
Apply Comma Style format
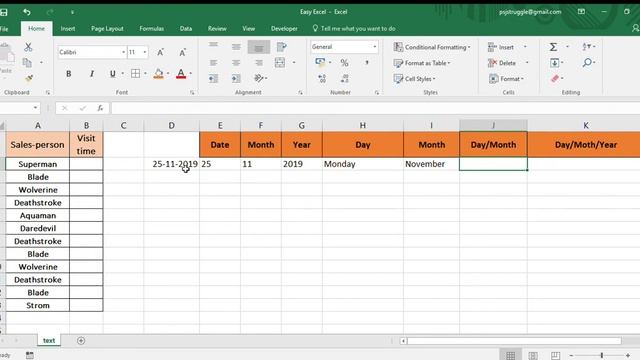(x=367, y=62)
